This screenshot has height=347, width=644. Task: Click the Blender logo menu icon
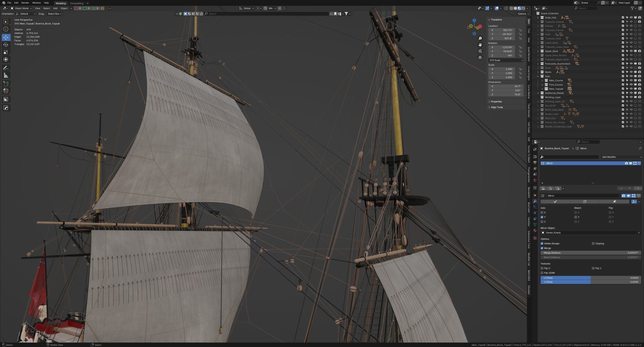click(x=3, y=3)
